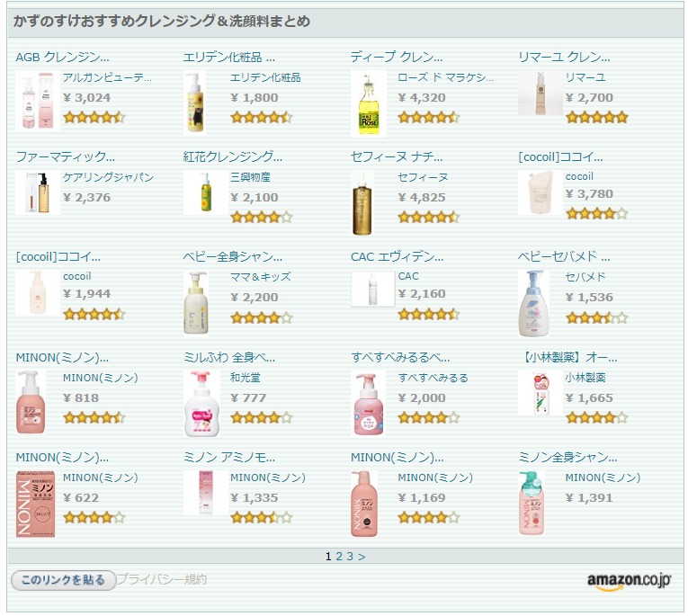The height and width of the screenshot is (616, 688).
Task: Open ベビー全身シャン... product title link
Action: click(x=233, y=256)
